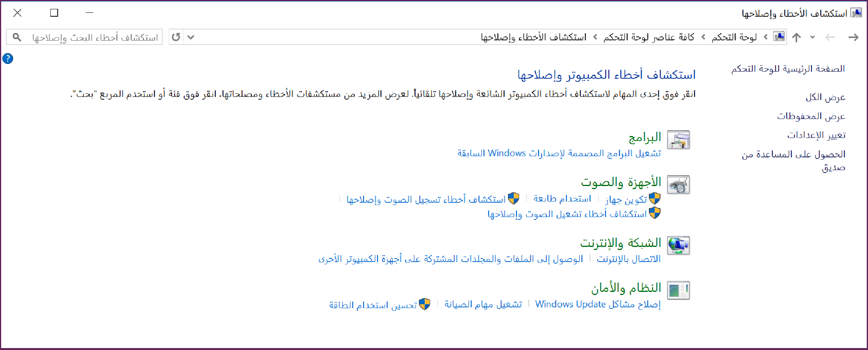Click shield icon beside تكوين جهاز
Image resolution: width=868 pixels, height=350 pixels.
(x=655, y=198)
